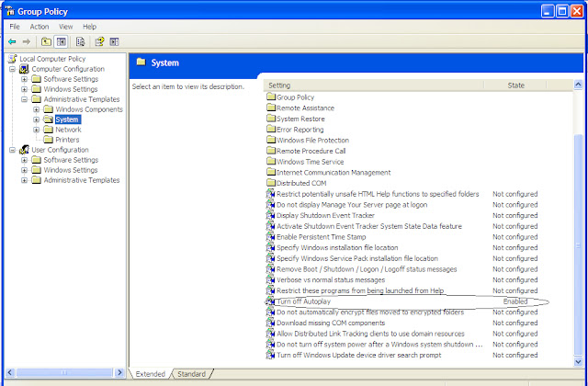Click the Windows File Protection folder icon
This screenshot has width=588, height=386.
click(271, 140)
